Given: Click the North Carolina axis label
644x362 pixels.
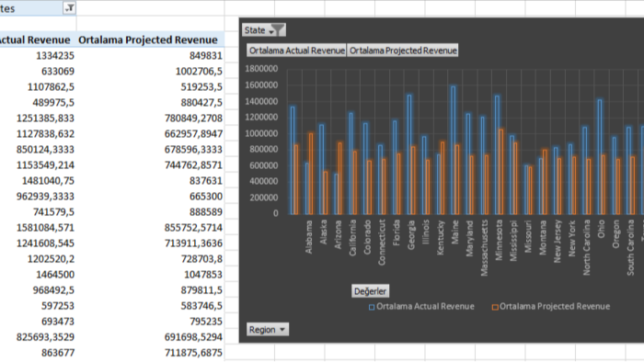Looking at the screenshot, I should point(587,247).
